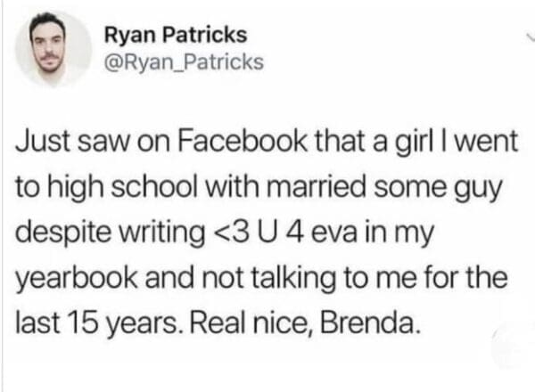Image resolution: width=535 pixels, height=392 pixels.
Task: Click the word Just starting the tweet
Action: (x=39, y=140)
